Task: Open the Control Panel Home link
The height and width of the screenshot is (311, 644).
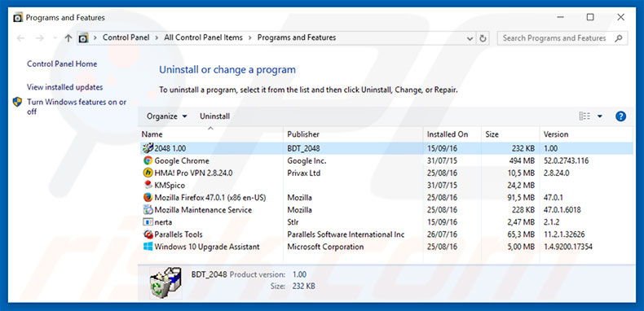Action: (62, 64)
